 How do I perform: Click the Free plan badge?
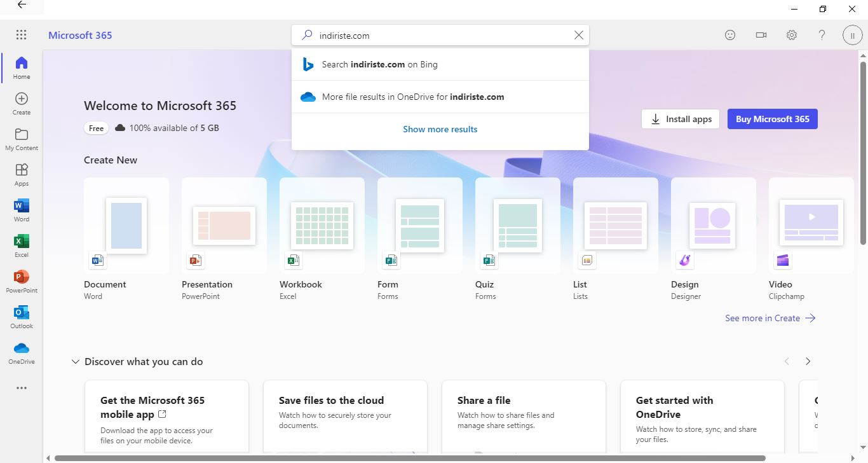click(97, 128)
